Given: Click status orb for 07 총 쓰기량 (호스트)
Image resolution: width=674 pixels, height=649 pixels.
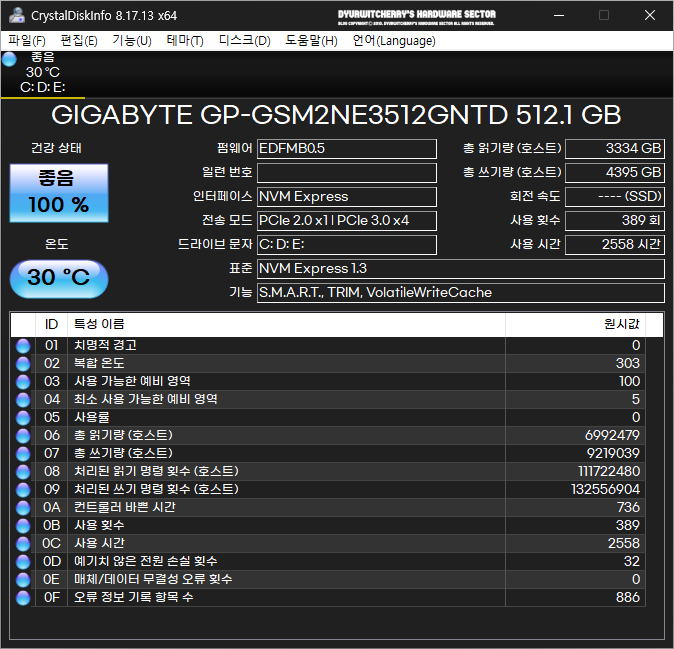Looking at the screenshot, I should coord(23,453).
